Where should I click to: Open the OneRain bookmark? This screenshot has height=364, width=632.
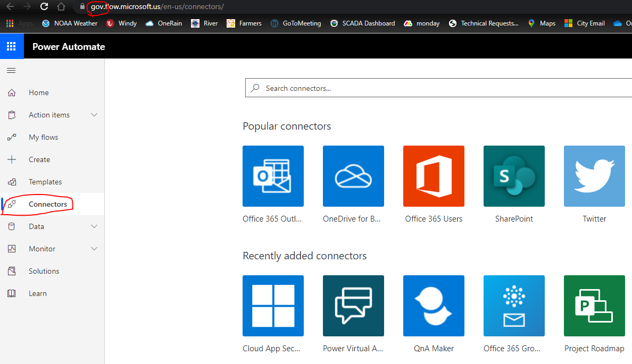[x=164, y=23]
